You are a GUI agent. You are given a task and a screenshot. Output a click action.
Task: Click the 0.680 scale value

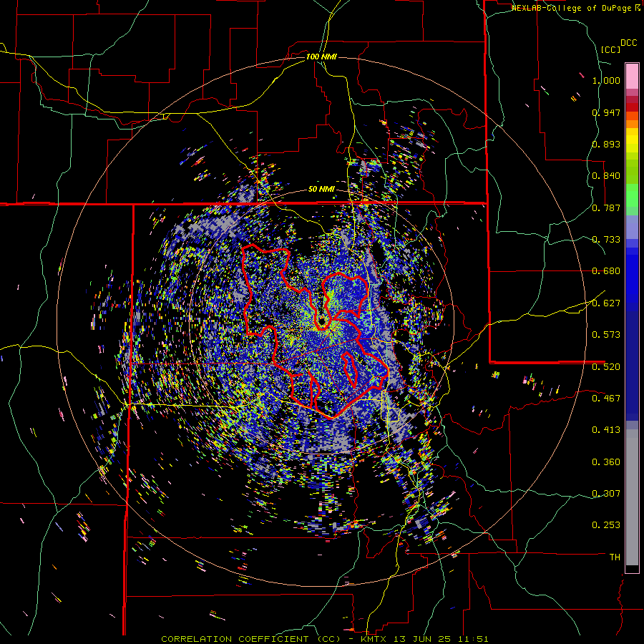pos(606,271)
